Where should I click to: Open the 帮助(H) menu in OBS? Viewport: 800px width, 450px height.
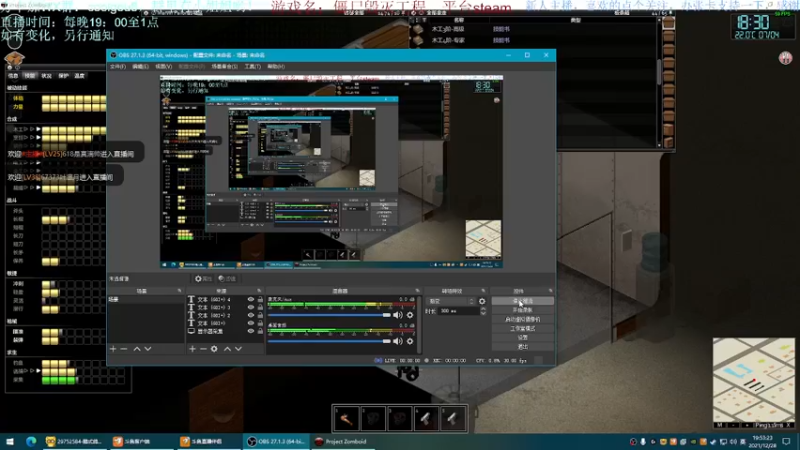point(276,67)
